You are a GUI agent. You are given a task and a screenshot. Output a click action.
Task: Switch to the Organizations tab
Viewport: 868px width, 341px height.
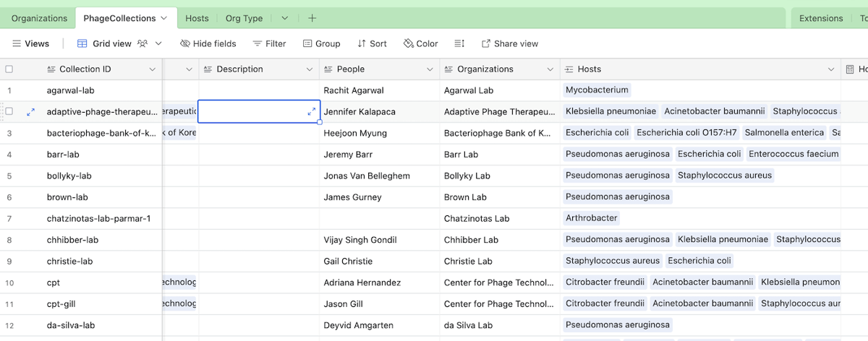tap(39, 18)
